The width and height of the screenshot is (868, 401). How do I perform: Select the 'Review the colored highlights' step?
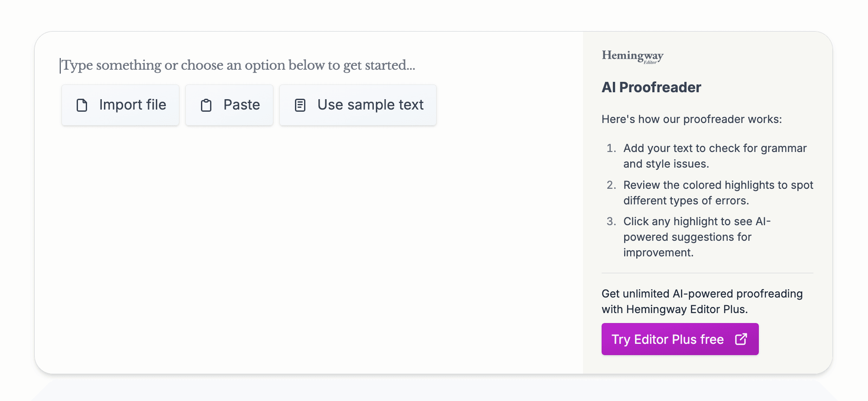[x=718, y=193]
